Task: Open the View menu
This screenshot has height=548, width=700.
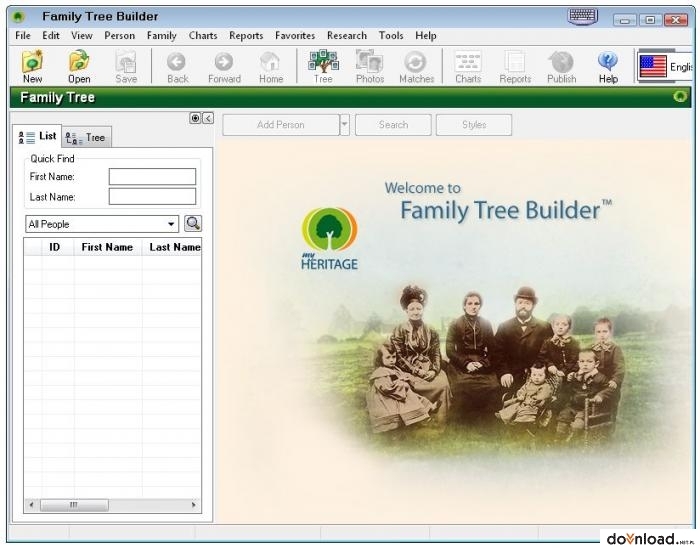Action: 82,36
